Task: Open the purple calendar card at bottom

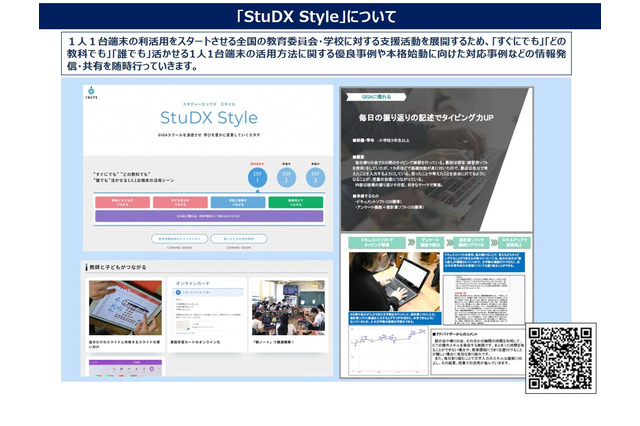Action: click(x=125, y=366)
